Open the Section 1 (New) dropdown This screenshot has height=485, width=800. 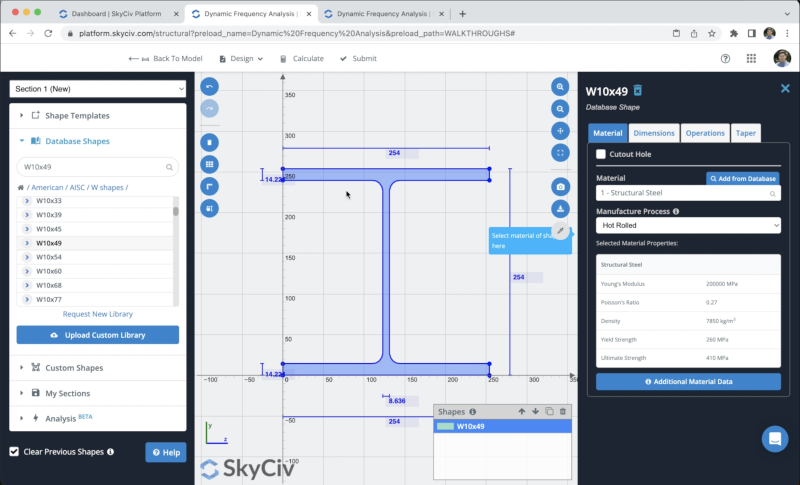97,89
